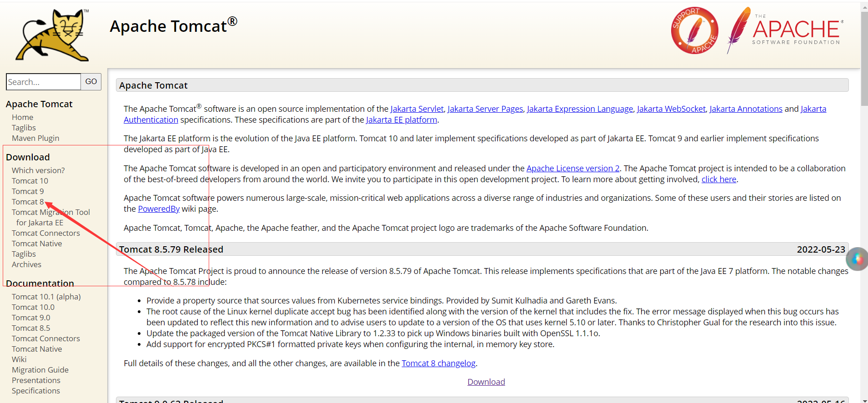This screenshot has width=868, height=403.
Task: Click the Apache Tomcat content section heading
Action: (x=153, y=85)
